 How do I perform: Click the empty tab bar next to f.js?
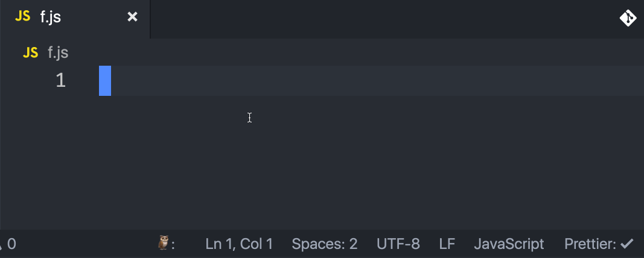(384, 19)
